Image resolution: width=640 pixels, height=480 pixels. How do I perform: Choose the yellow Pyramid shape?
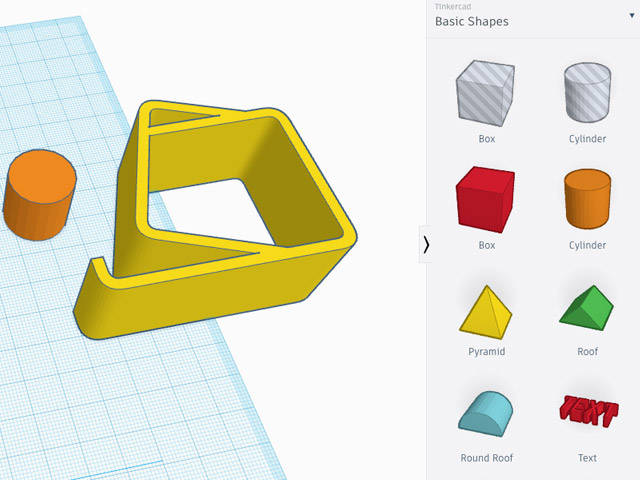click(x=486, y=308)
